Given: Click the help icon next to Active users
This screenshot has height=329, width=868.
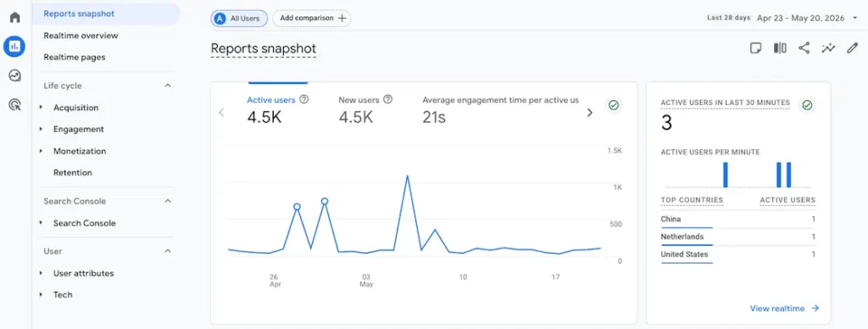Looking at the screenshot, I should [x=304, y=100].
